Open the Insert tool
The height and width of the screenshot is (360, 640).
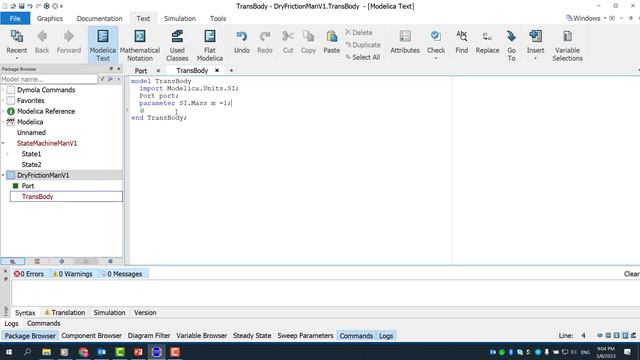[x=536, y=41]
